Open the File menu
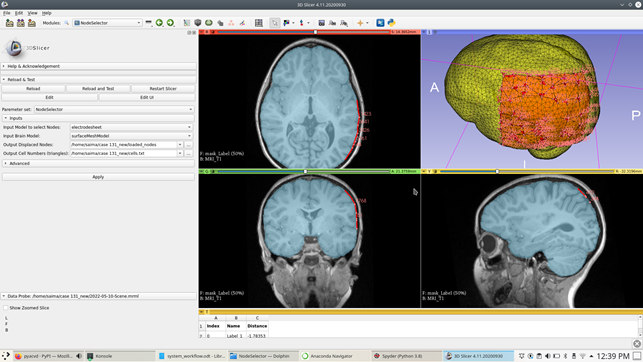 point(7,13)
